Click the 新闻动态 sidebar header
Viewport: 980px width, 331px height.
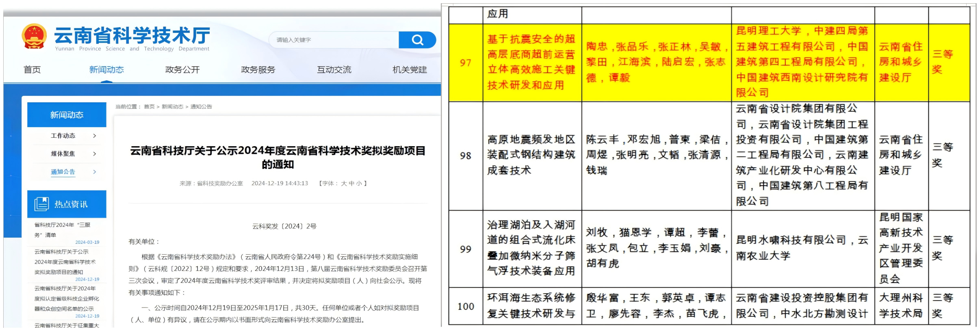(67, 115)
